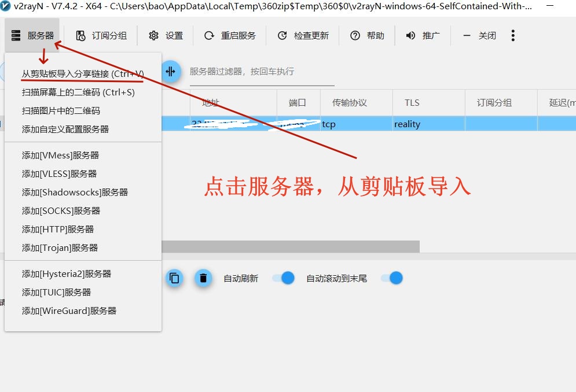Click the reality cell in server row
Screen dimensions: 576x392
point(429,124)
